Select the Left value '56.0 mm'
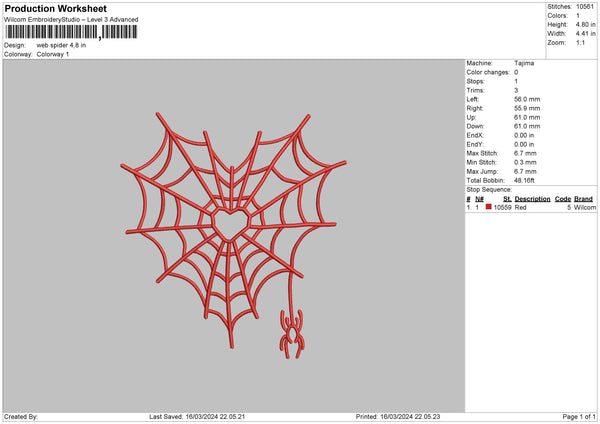This screenshot has width=600, height=424. pyautogui.click(x=527, y=99)
